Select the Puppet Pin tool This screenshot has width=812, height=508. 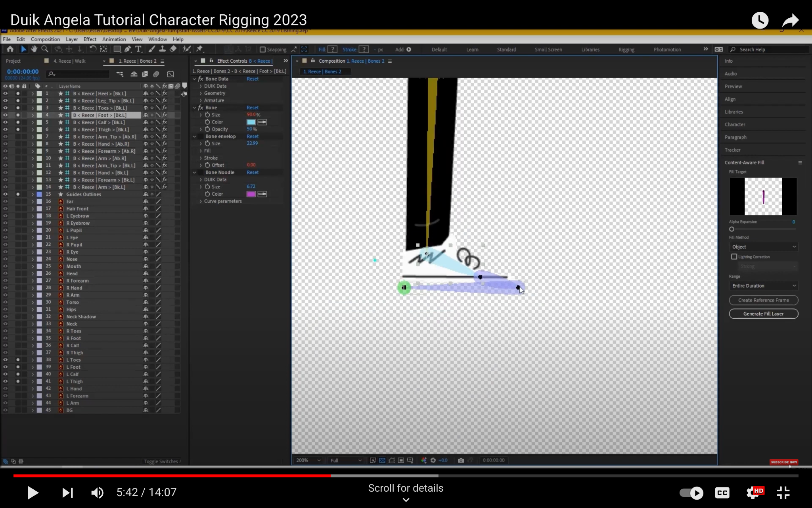pos(199,49)
